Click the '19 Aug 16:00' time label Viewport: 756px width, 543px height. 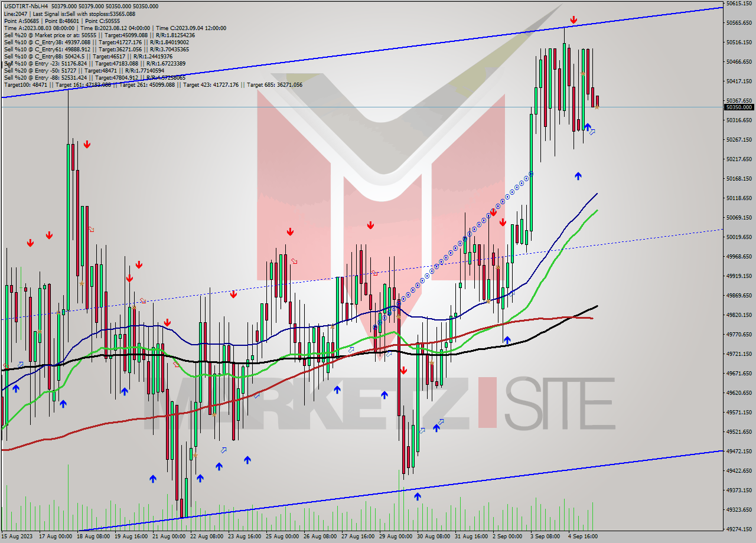click(131, 537)
